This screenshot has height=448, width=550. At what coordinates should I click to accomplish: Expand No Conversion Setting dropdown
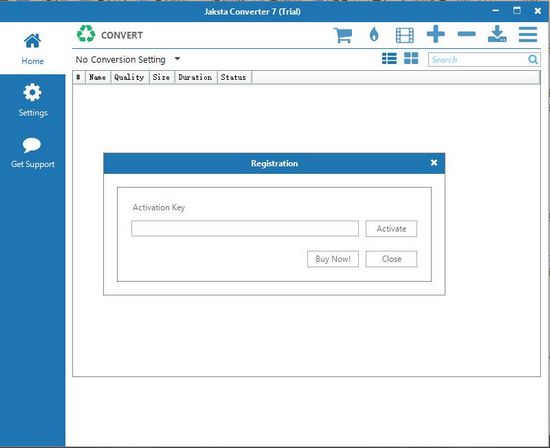(x=128, y=60)
